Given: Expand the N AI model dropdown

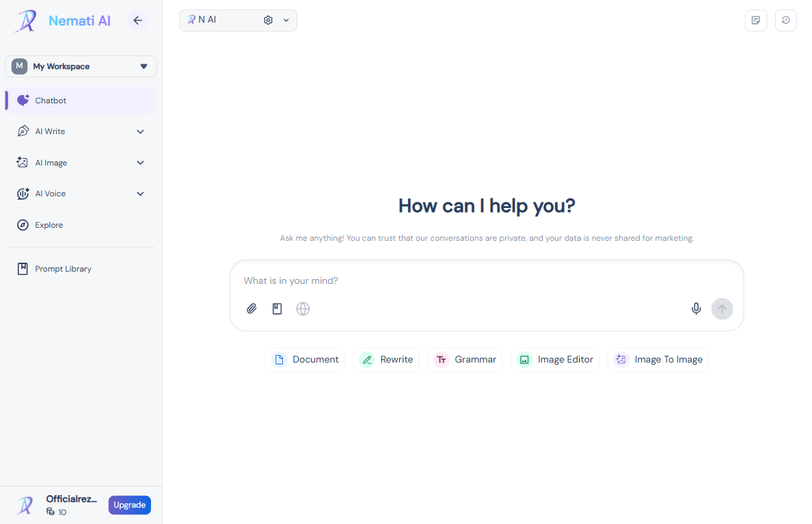Looking at the screenshot, I should [x=286, y=21].
